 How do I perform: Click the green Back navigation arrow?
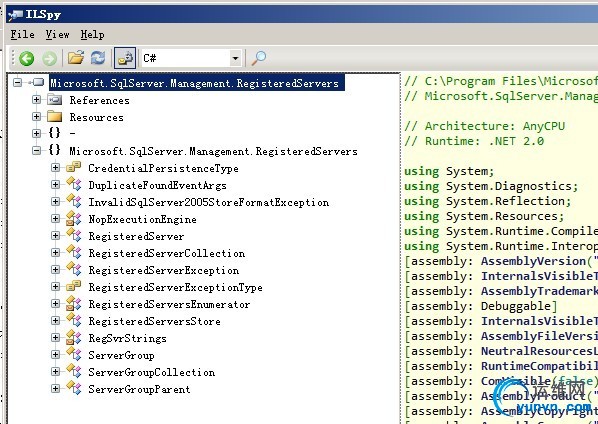pos(27,58)
